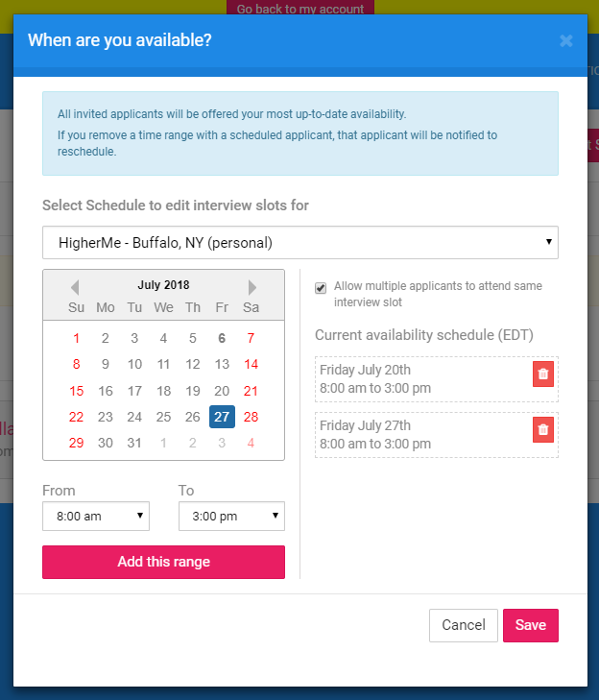Select Sunday July 1 date

point(77,338)
